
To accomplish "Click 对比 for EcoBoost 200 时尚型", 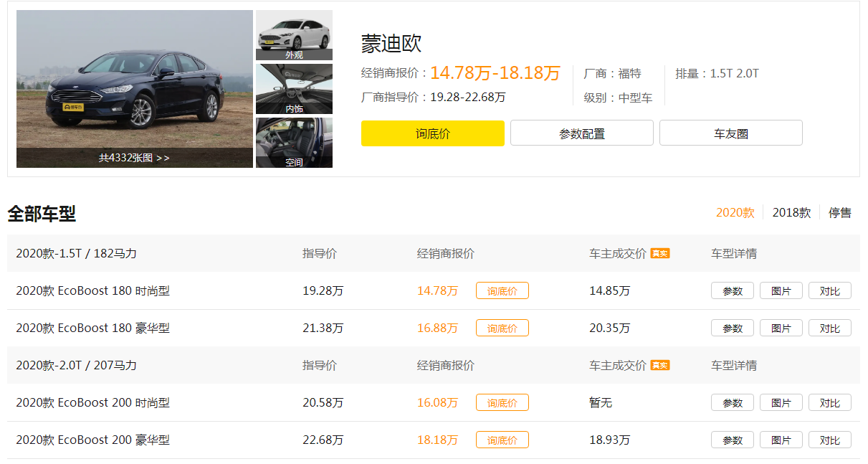I will coord(830,402).
